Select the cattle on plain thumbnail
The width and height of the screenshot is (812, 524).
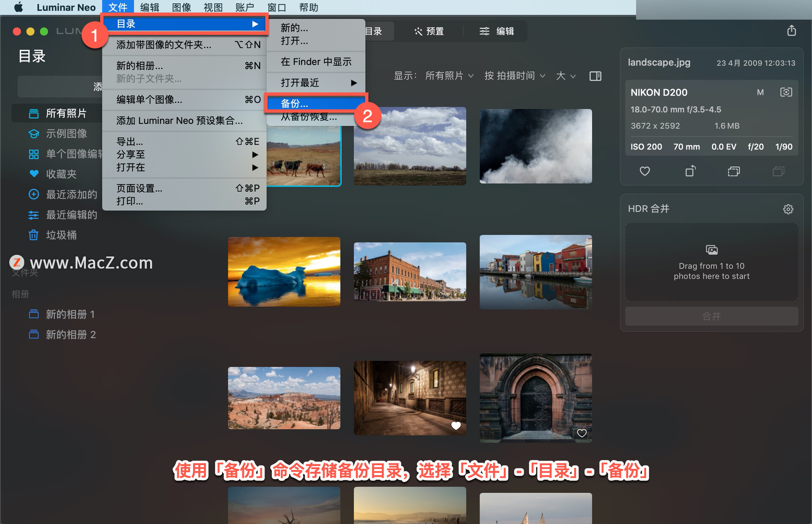click(x=304, y=157)
